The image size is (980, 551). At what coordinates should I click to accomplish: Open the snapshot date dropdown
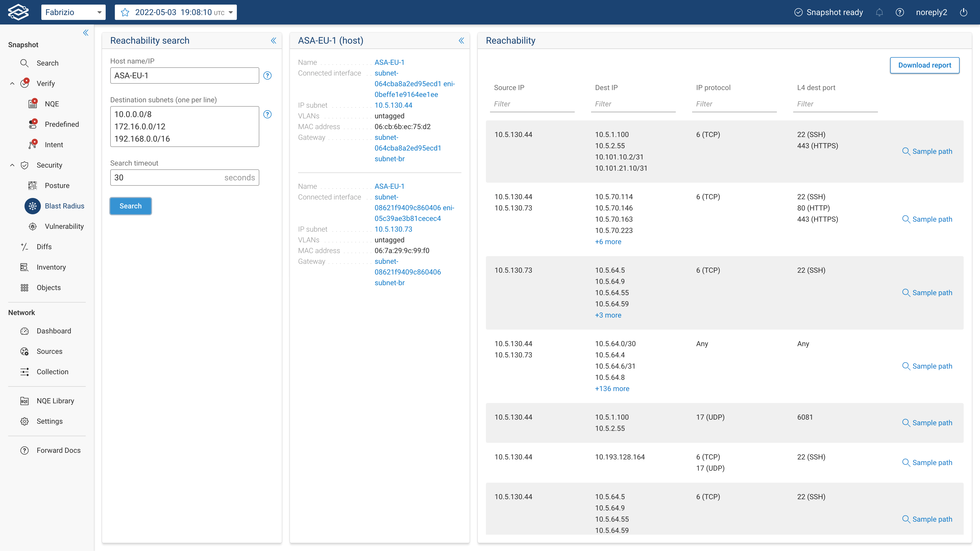(230, 12)
